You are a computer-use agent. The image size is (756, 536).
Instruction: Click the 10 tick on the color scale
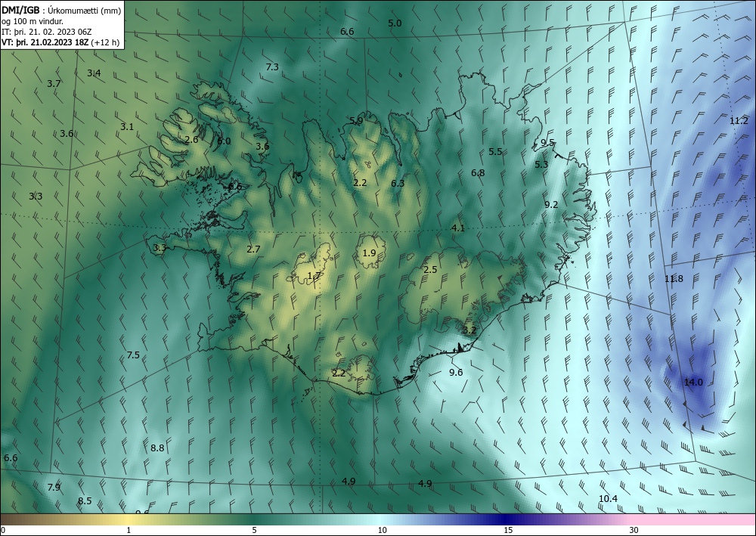tap(382, 530)
